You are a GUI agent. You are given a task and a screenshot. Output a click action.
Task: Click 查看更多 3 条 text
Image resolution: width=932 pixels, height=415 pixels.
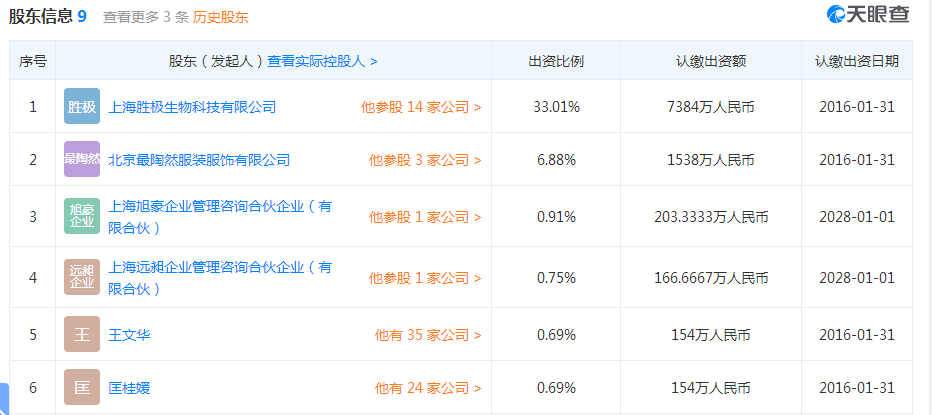coord(146,17)
